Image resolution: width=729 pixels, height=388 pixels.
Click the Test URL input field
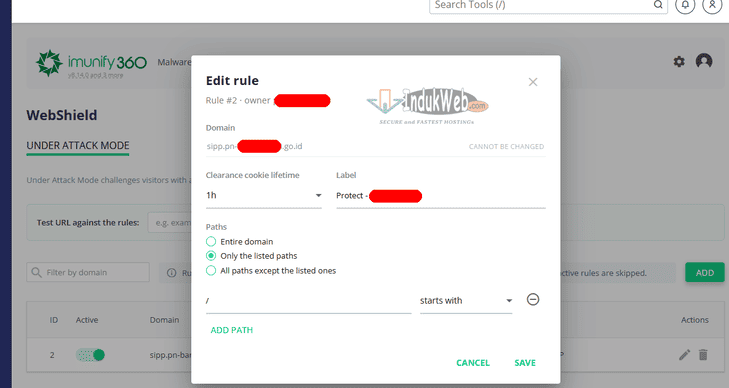point(170,223)
